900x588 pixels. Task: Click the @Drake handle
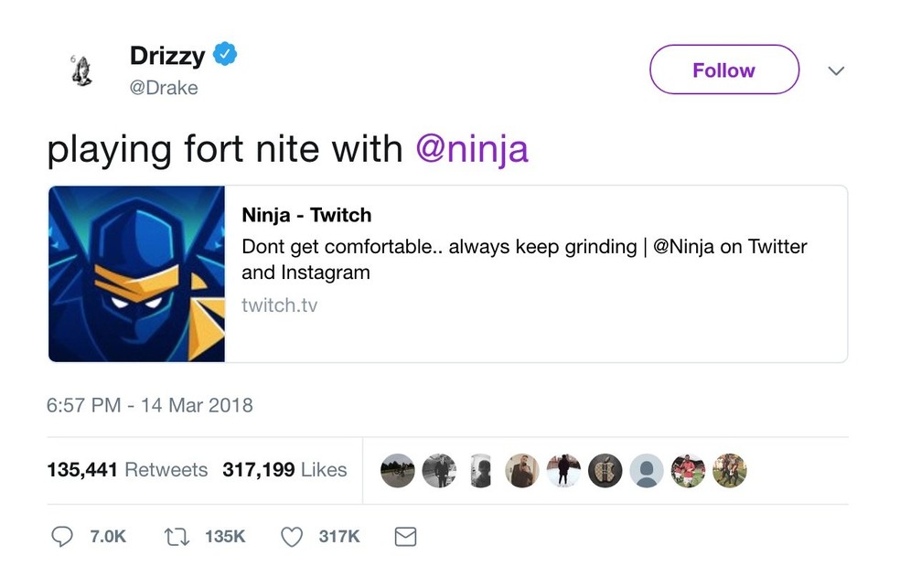[164, 88]
